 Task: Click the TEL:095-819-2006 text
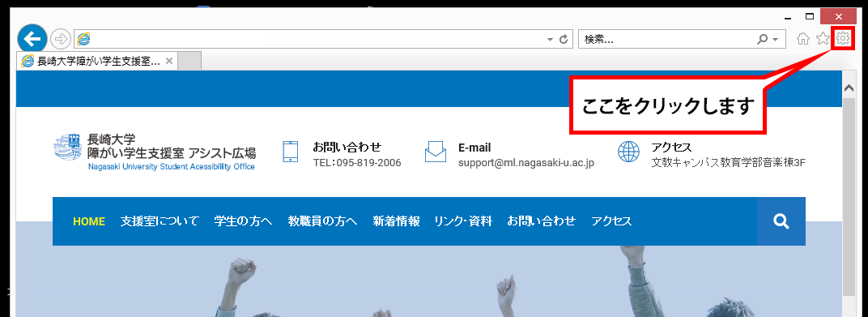coord(357,163)
